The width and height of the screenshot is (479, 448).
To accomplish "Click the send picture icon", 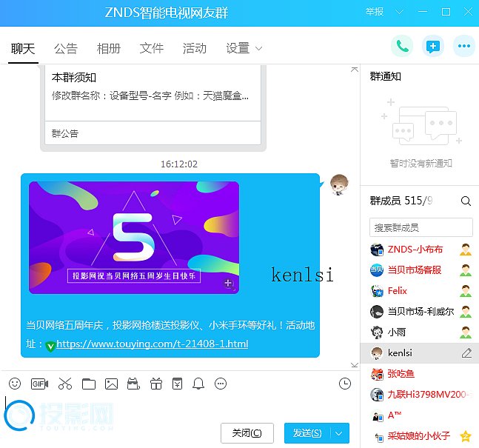I will (112, 384).
